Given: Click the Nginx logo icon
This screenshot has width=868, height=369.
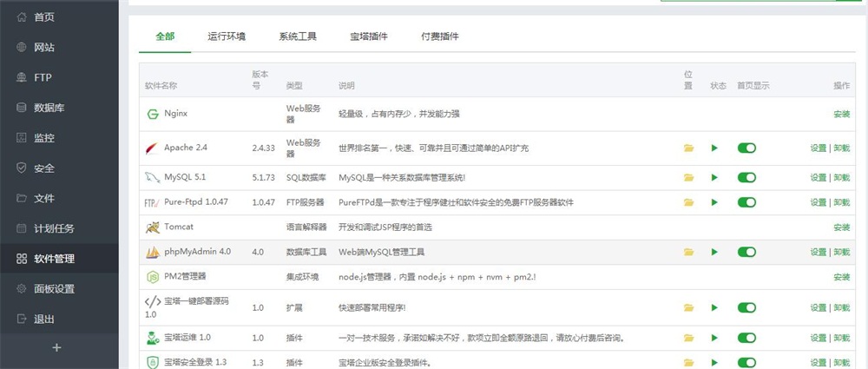Looking at the screenshot, I should tap(152, 114).
